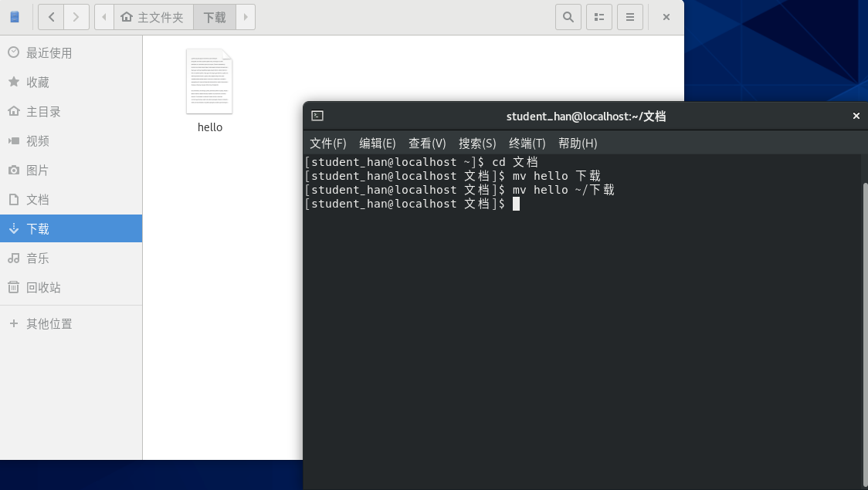Open terminal 搜索(S) menu
This screenshot has height=490, width=868.
pos(477,144)
